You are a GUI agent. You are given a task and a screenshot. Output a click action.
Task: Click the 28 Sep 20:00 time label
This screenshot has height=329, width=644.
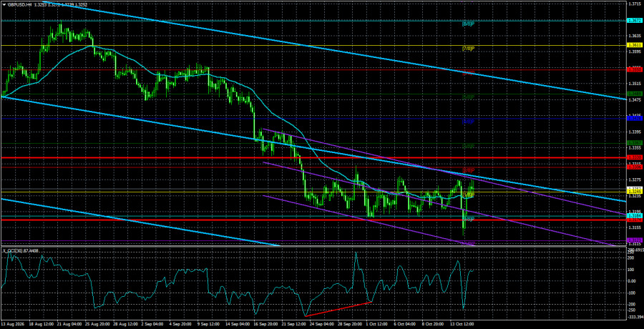click(351, 323)
